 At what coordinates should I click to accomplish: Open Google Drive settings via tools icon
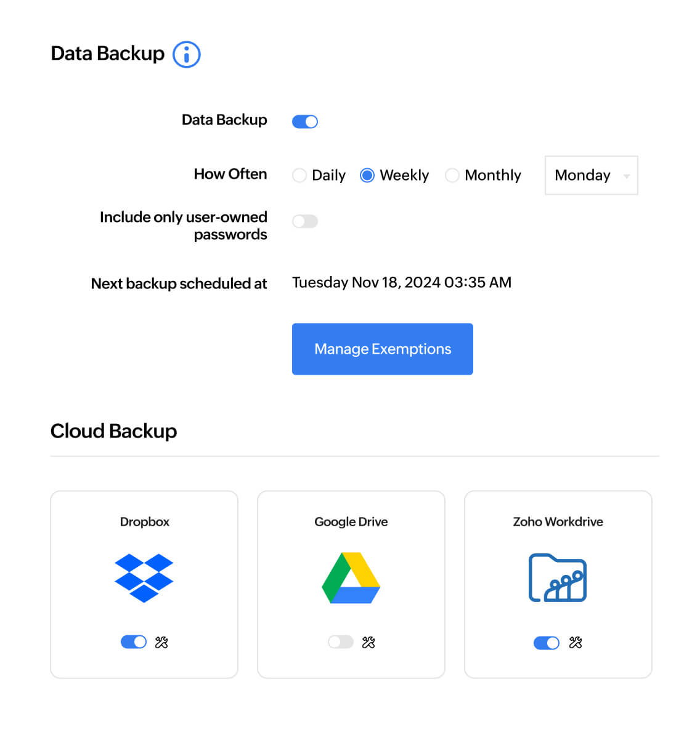pos(368,642)
